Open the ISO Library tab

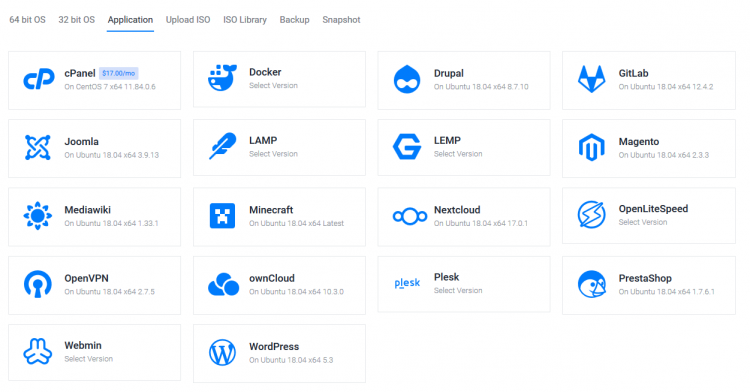245,20
